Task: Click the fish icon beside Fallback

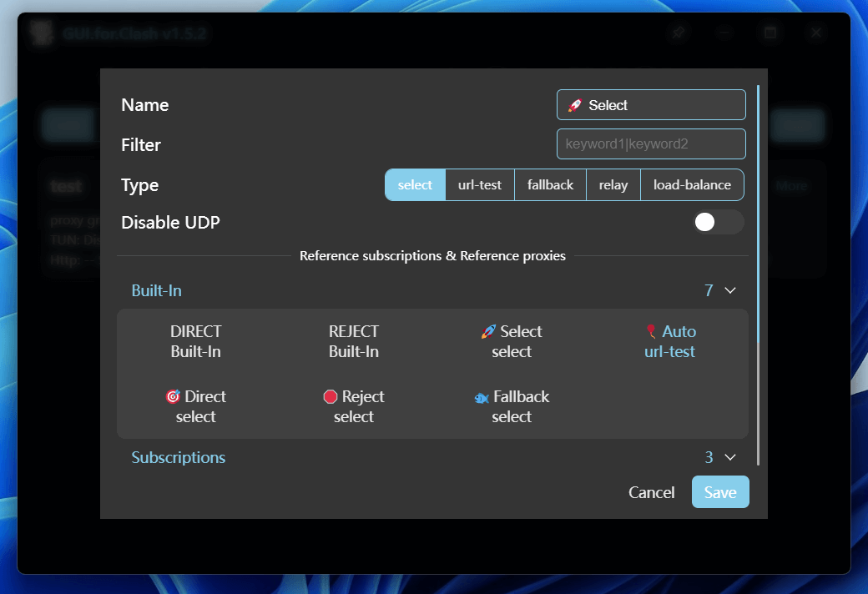Action: (x=482, y=397)
